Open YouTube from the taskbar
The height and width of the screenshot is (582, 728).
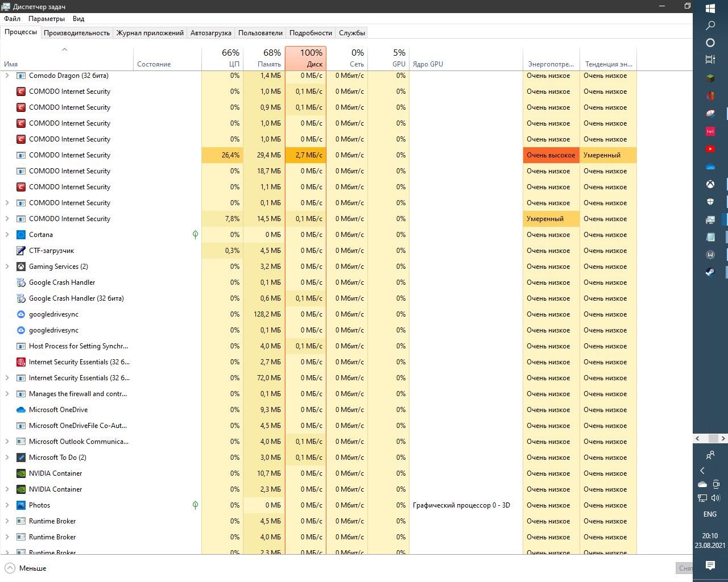710,149
